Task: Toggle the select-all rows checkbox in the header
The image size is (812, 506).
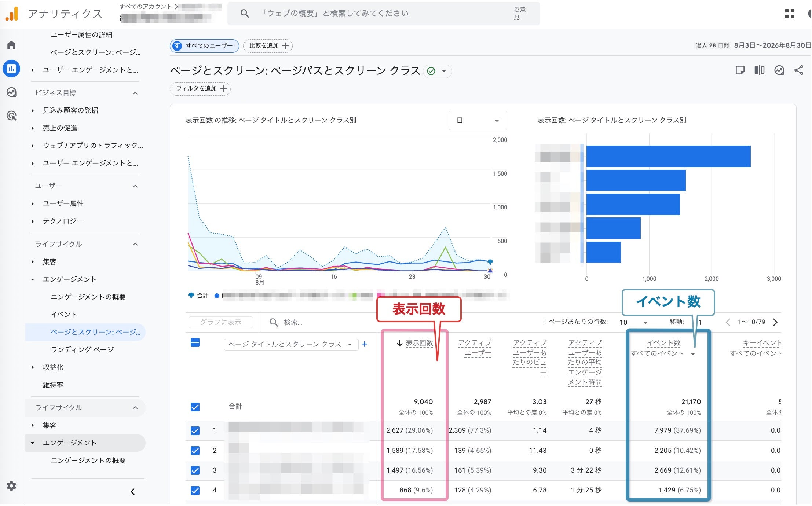Action: (195, 343)
